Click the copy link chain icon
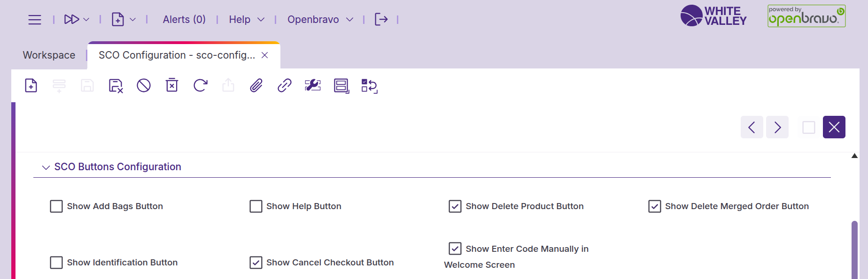The height and width of the screenshot is (279, 868). pyautogui.click(x=285, y=86)
